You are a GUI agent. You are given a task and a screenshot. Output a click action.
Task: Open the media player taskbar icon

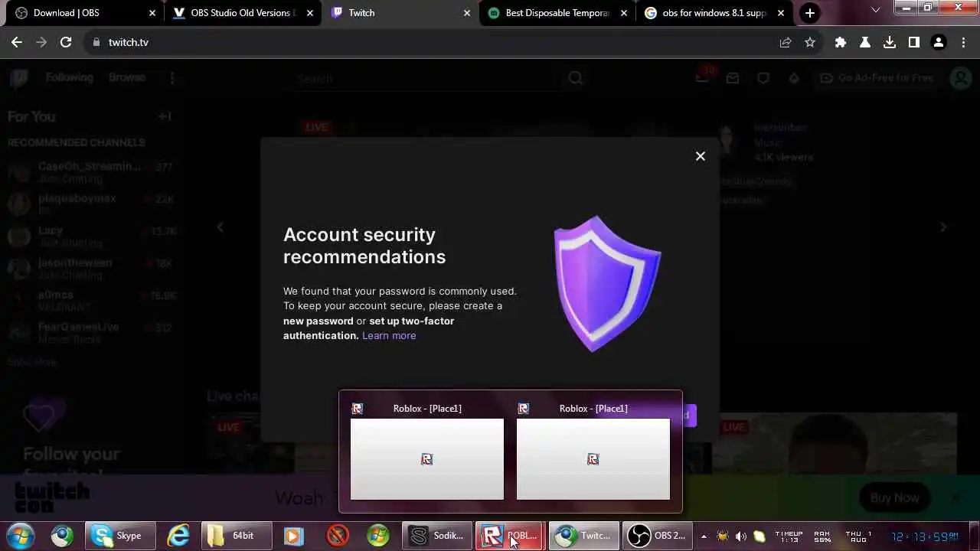tap(292, 536)
